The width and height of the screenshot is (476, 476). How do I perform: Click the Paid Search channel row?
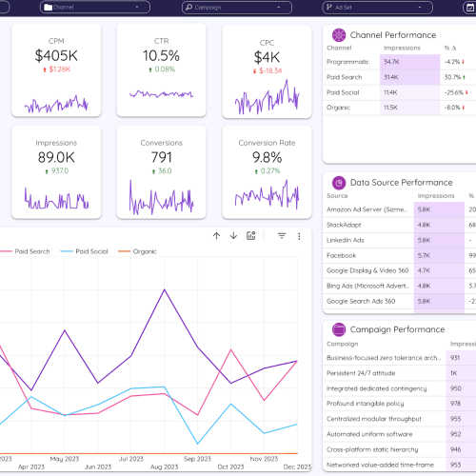pos(399,77)
